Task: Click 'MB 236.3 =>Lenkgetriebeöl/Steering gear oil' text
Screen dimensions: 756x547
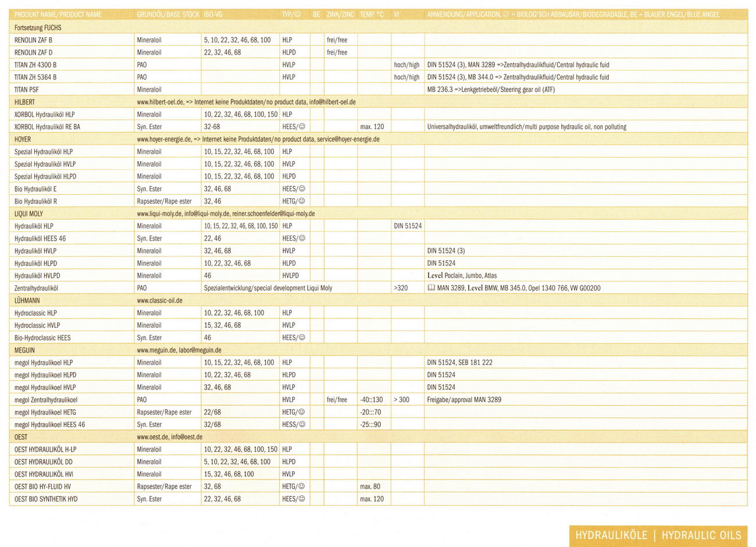Action: pyautogui.click(x=491, y=90)
